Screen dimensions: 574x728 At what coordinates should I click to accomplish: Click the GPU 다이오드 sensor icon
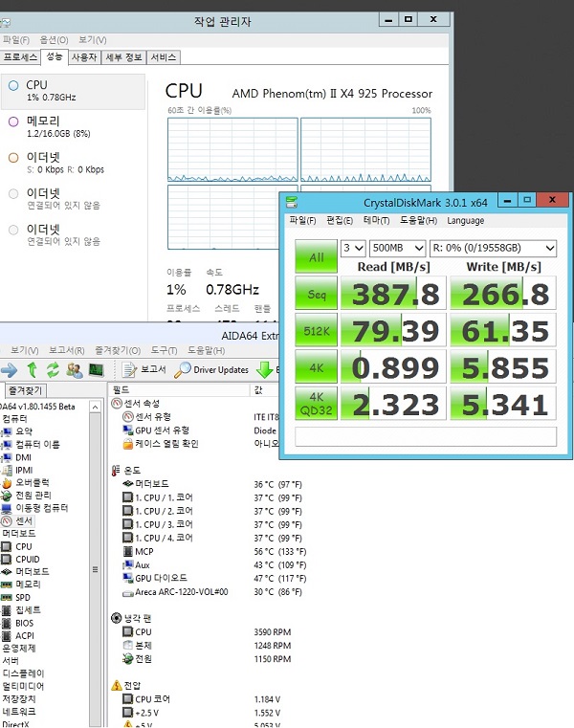(127, 578)
